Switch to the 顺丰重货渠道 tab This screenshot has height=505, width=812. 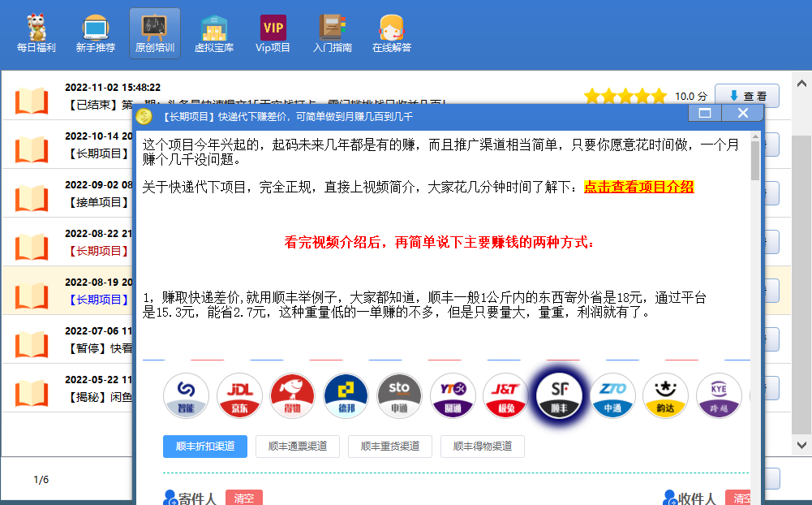(x=390, y=447)
